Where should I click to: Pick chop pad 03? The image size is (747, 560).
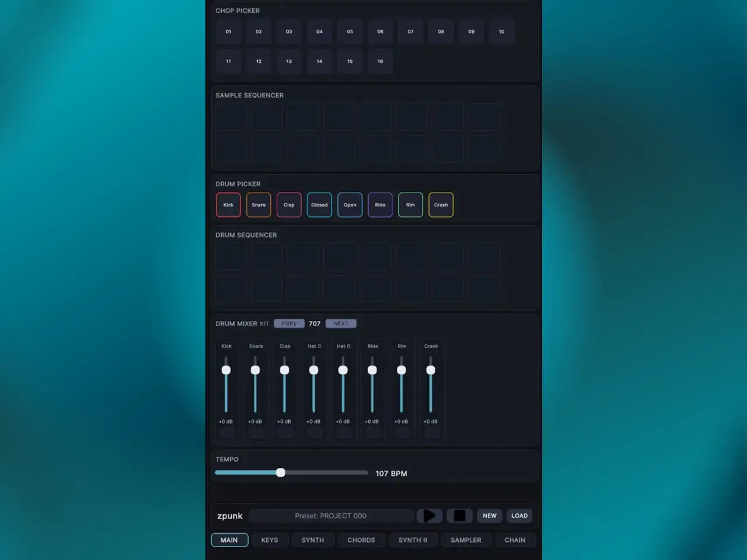click(x=289, y=32)
